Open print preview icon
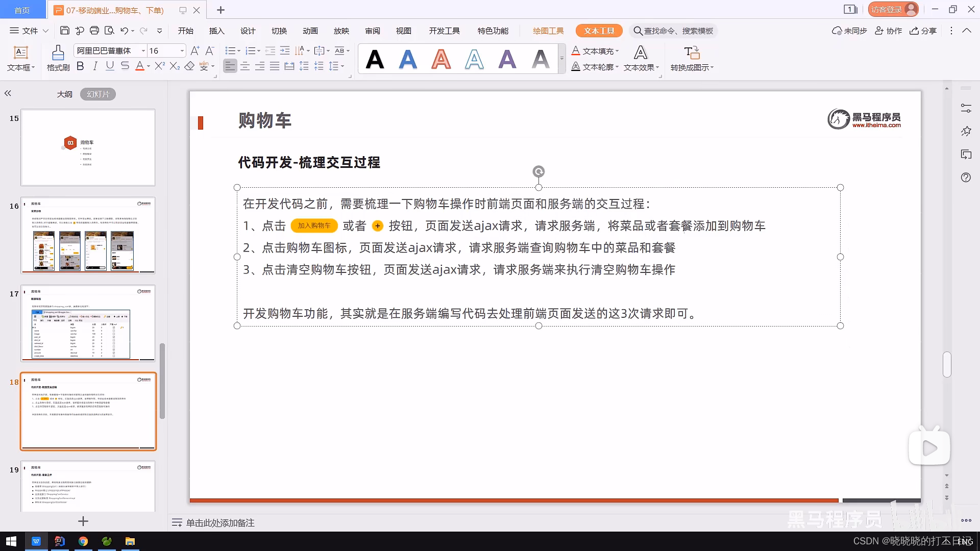 point(109,31)
